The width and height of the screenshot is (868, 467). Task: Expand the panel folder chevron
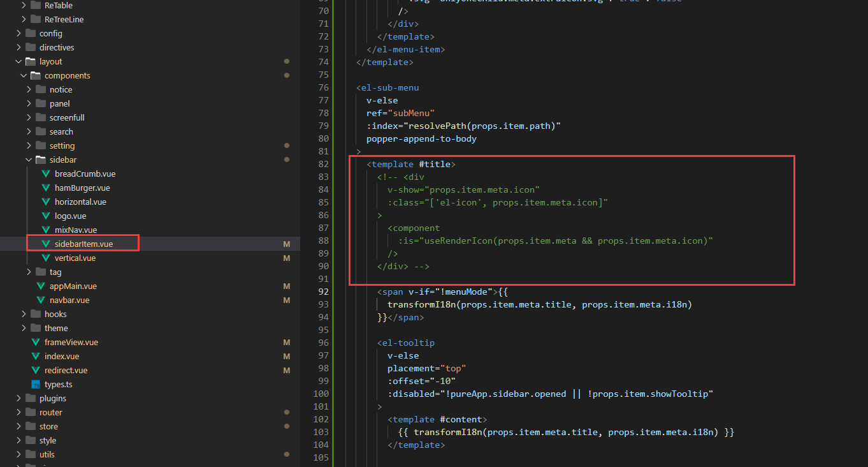(29, 103)
